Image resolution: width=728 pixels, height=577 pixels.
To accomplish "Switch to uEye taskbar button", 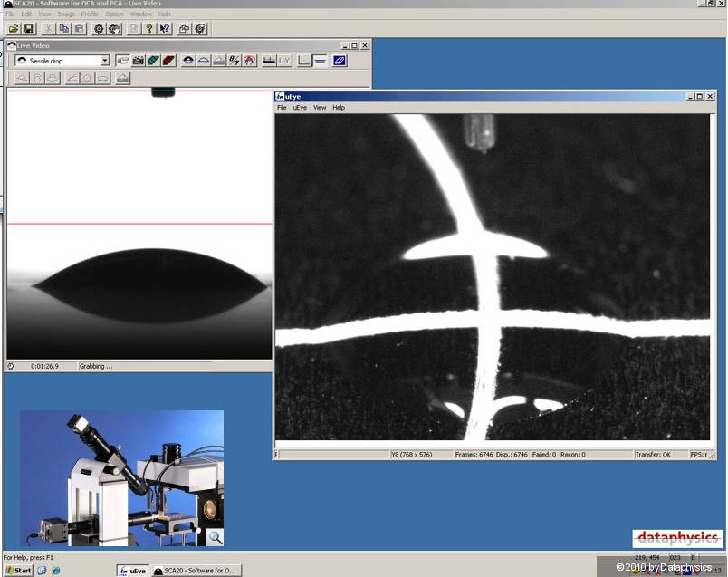I will point(132,571).
